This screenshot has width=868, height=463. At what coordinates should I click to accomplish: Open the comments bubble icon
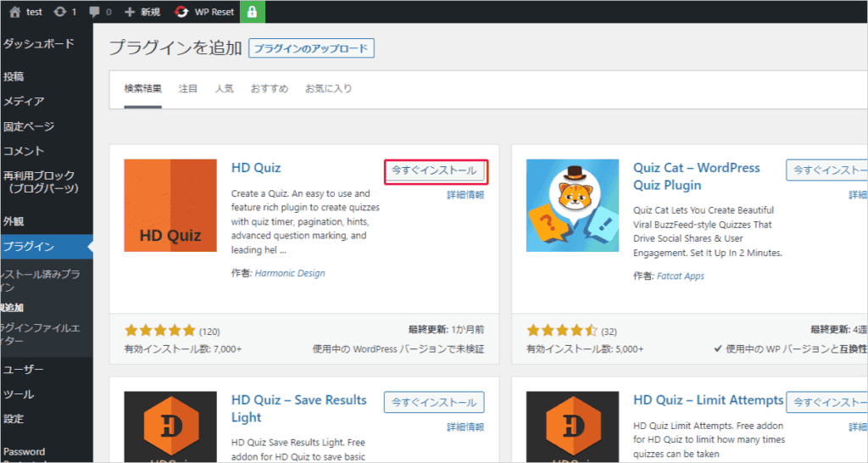click(x=95, y=12)
